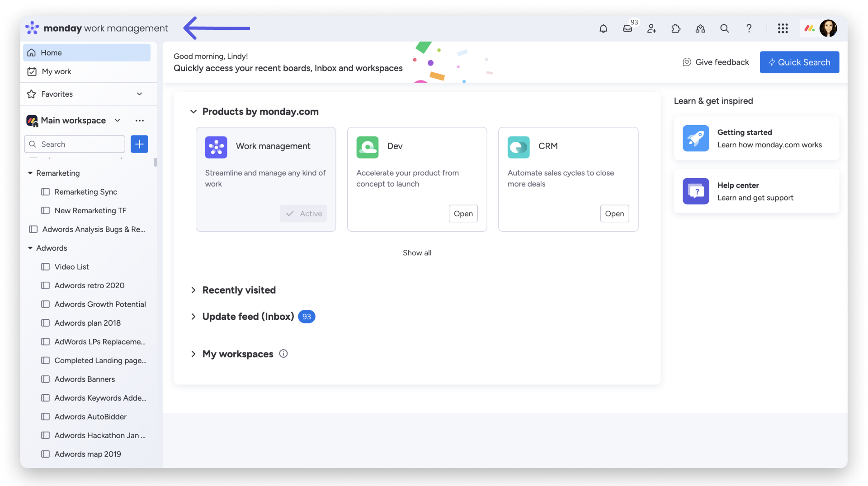Image resolution: width=868 pixels, height=486 pixels.
Task: Open Main workspace three-dot options menu
Action: click(x=139, y=121)
